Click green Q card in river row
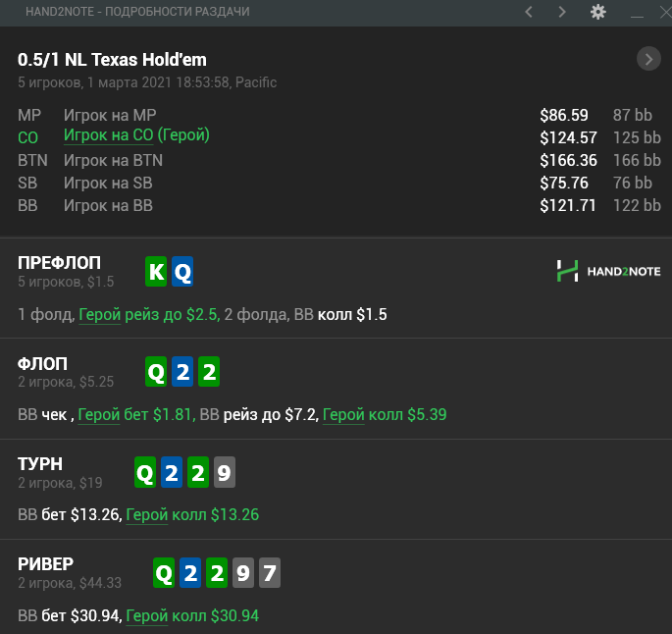The image size is (672, 634). pos(164,573)
